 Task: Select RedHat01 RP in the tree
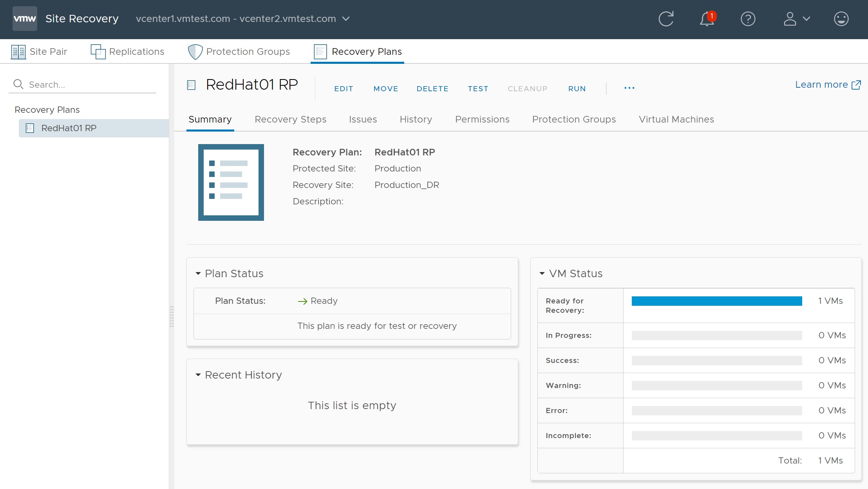point(69,128)
